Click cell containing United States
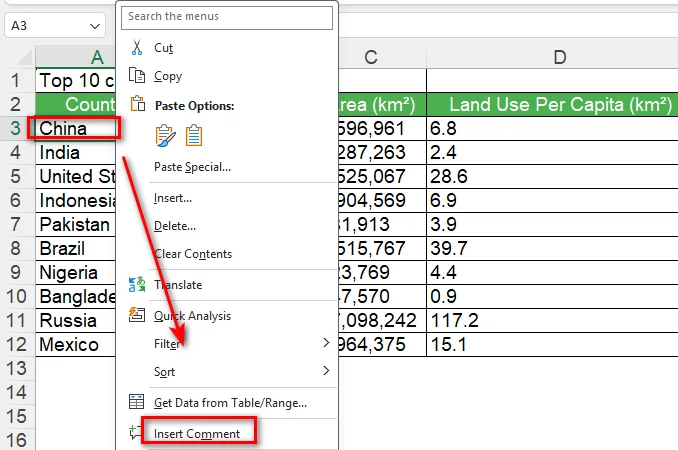 pyautogui.click(x=76, y=176)
